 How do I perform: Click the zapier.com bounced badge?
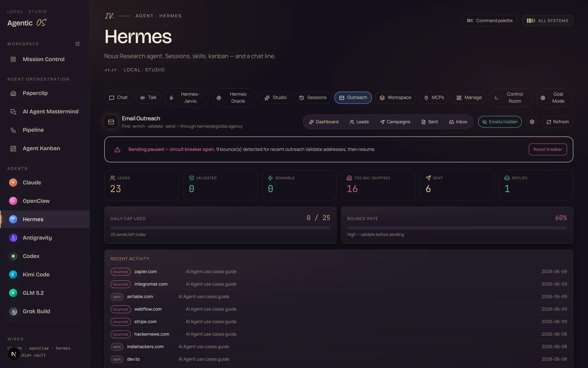click(x=121, y=272)
